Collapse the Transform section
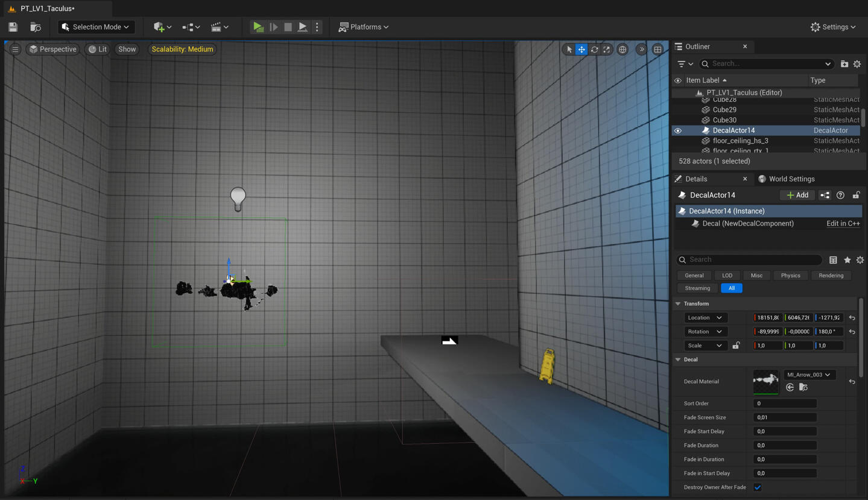The height and width of the screenshot is (500, 868). point(678,304)
